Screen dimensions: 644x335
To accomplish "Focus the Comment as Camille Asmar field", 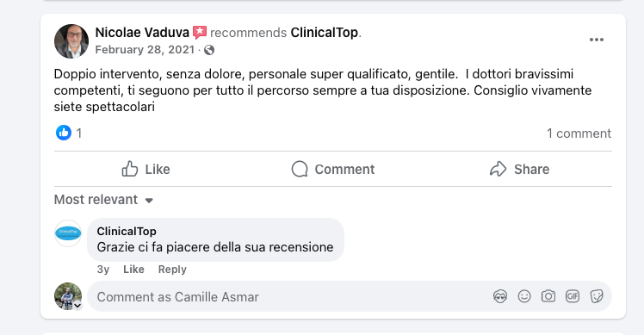I will 288,297.
